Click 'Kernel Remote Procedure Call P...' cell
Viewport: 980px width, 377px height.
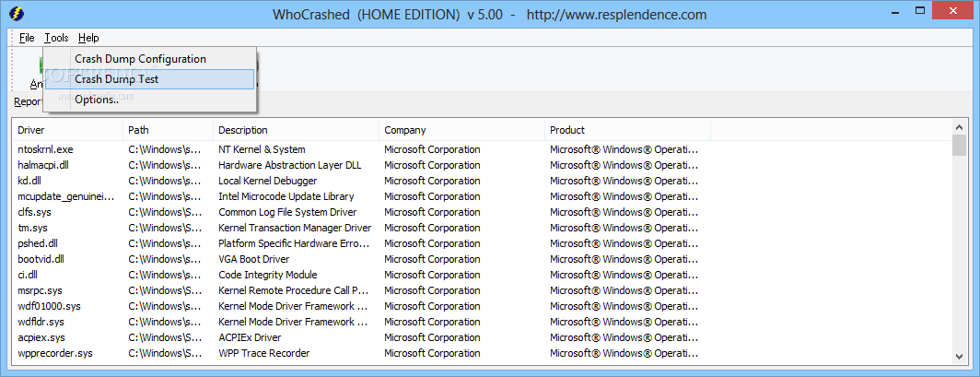(294, 290)
